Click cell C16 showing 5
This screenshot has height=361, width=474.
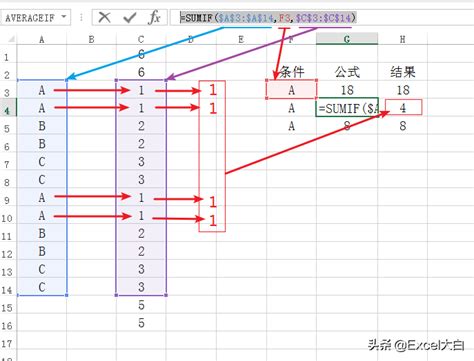pyautogui.click(x=141, y=323)
